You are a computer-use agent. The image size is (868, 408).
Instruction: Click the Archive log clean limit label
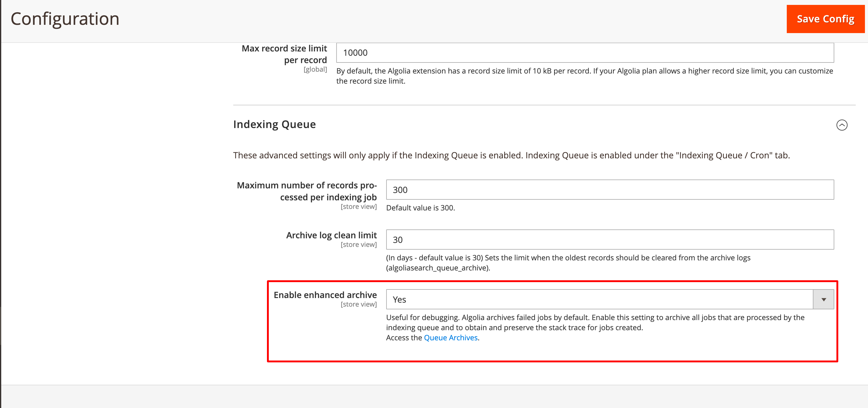coord(331,235)
